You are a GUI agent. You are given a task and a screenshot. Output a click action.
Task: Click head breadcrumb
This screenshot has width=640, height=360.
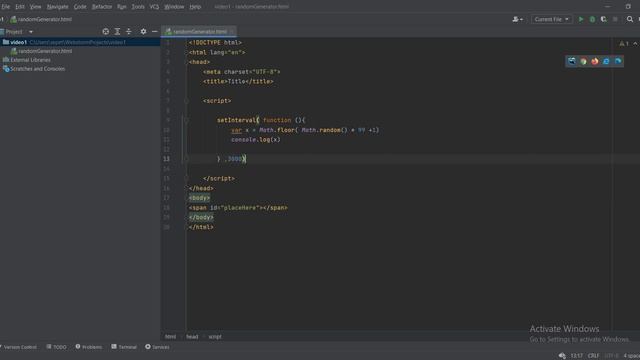point(192,337)
